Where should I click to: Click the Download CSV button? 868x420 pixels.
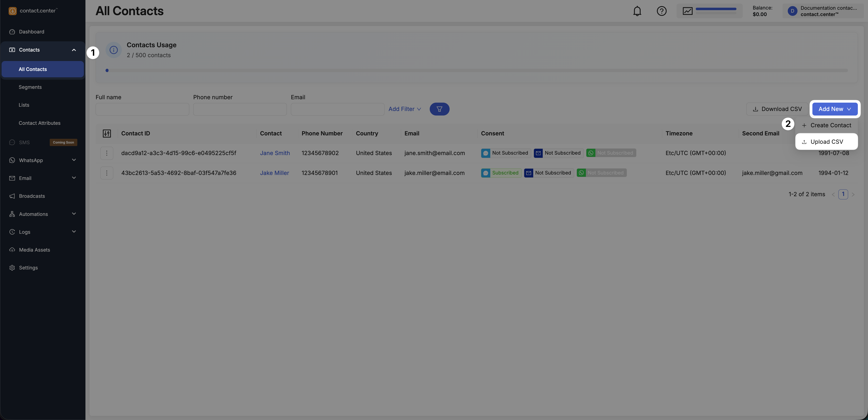tap(777, 109)
